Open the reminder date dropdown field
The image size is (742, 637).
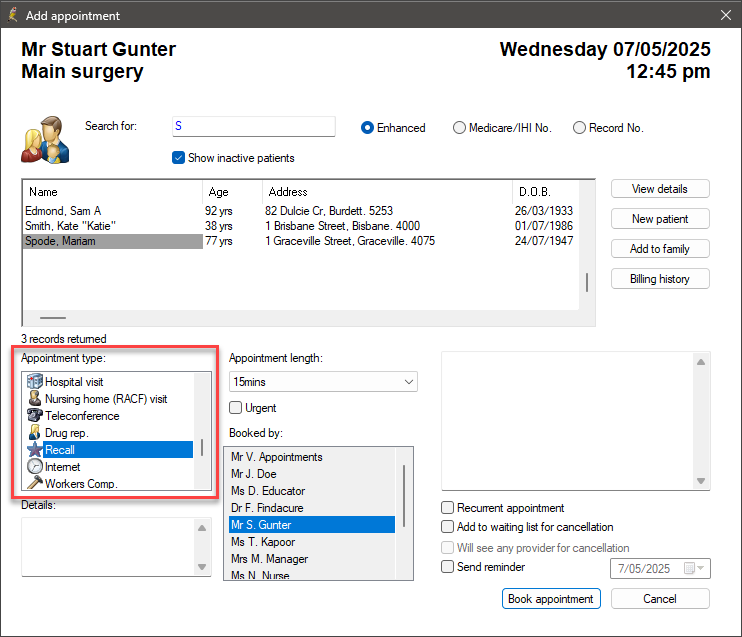[x=660, y=568]
